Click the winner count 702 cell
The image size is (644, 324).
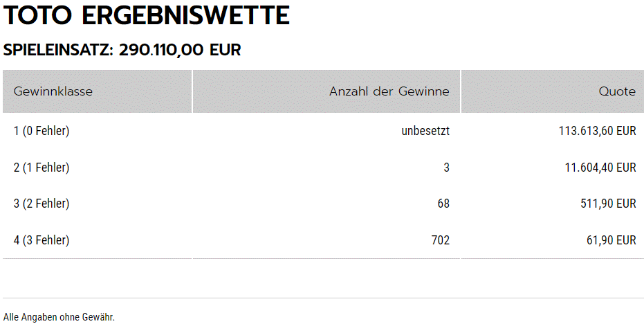(441, 240)
